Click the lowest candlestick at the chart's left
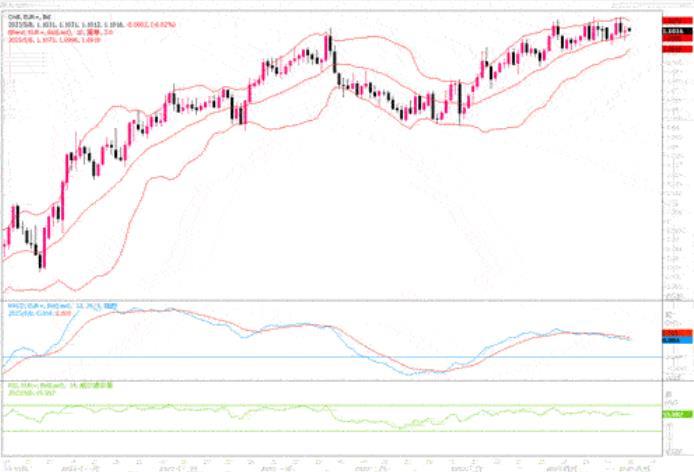The height and width of the screenshot is (472, 694). coord(42,258)
